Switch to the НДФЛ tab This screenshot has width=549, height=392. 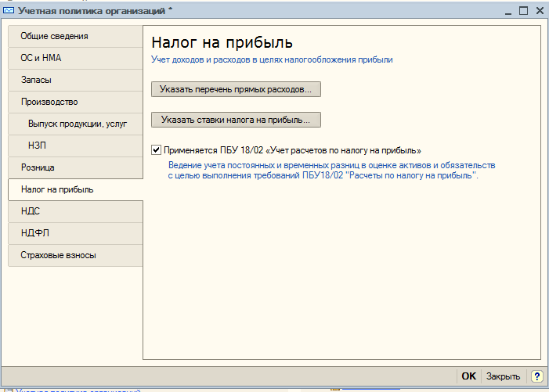click(75, 233)
